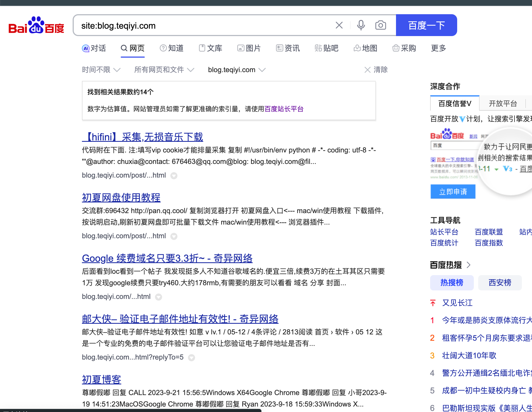532x412 pixels.
Task: Open 百度联盟 tool link
Action: pyautogui.click(x=489, y=232)
